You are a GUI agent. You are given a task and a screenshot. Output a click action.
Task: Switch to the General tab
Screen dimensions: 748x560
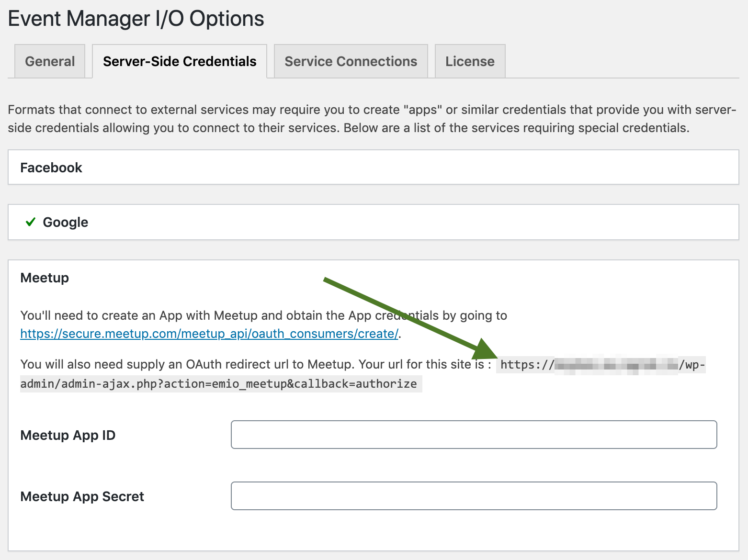(x=50, y=61)
